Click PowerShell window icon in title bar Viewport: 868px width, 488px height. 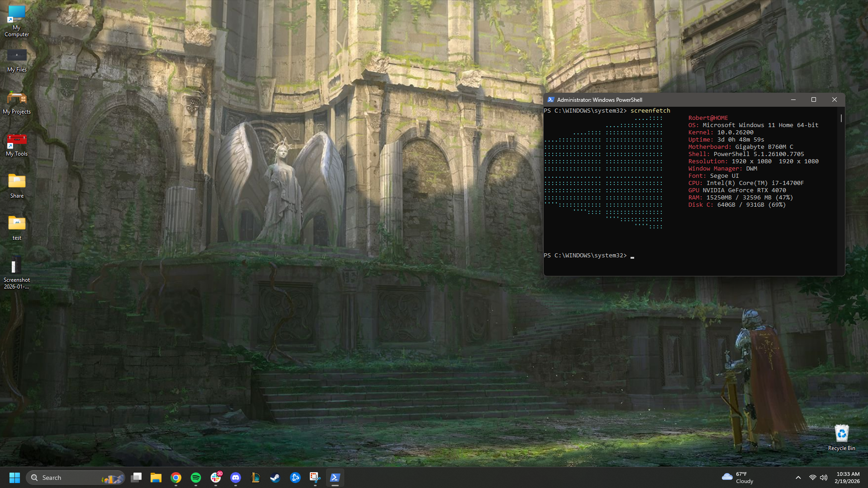(x=550, y=99)
